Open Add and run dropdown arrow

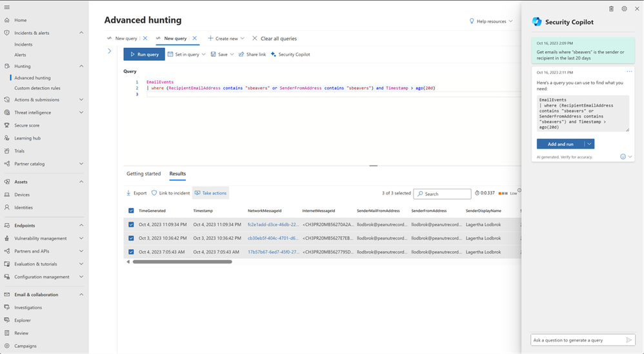pyautogui.click(x=589, y=144)
